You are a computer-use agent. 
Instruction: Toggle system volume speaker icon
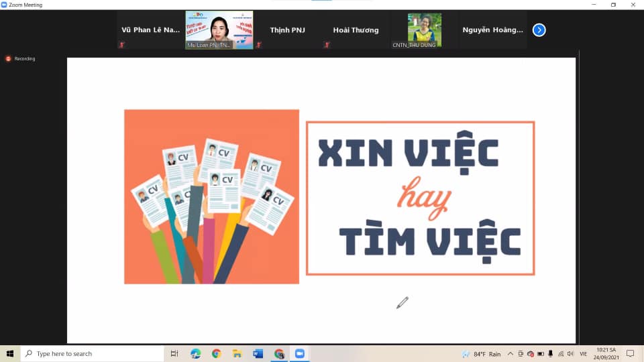570,354
